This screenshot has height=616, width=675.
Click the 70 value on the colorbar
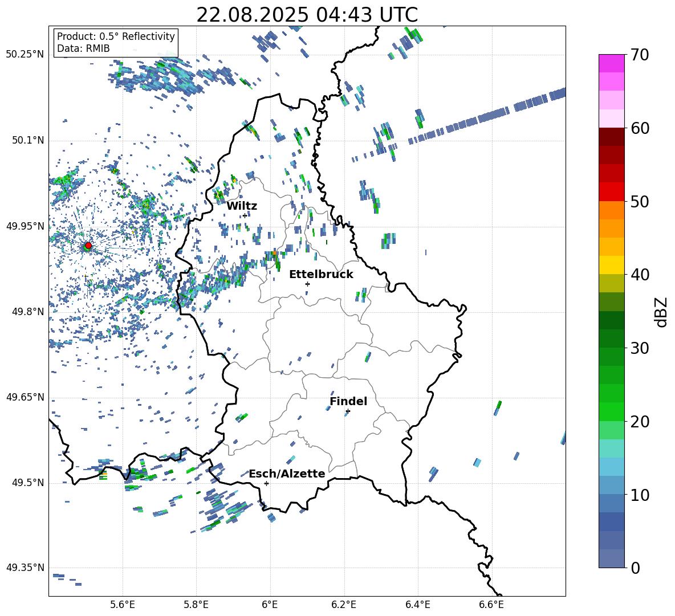(639, 55)
